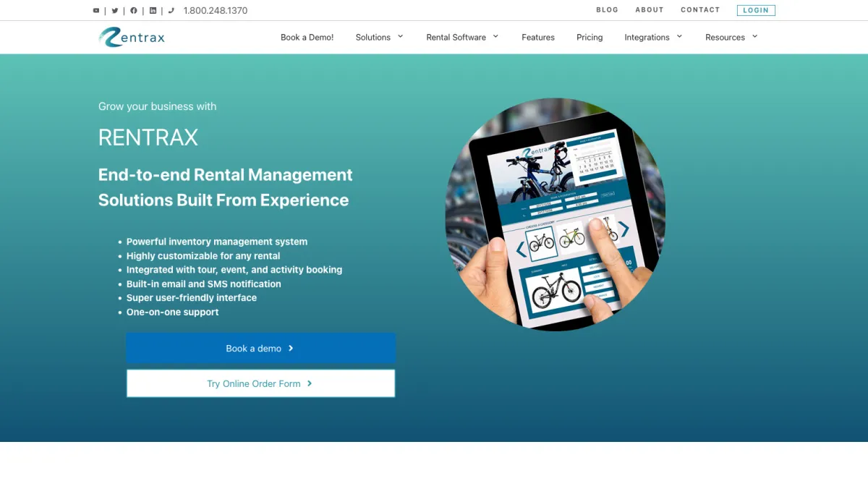Click 'Built-in email and SMS notification' bullet
Screen dimensions: 868x481
click(x=204, y=284)
